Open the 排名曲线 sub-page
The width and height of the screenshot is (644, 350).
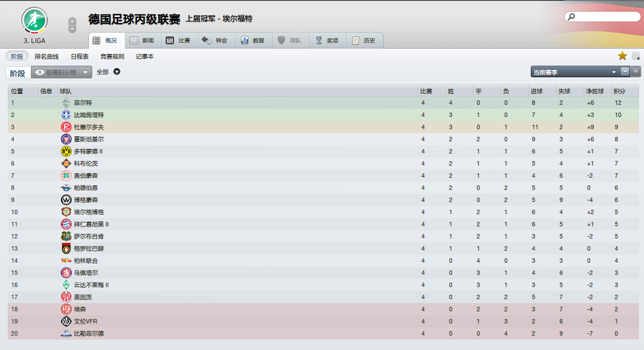tap(46, 56)
